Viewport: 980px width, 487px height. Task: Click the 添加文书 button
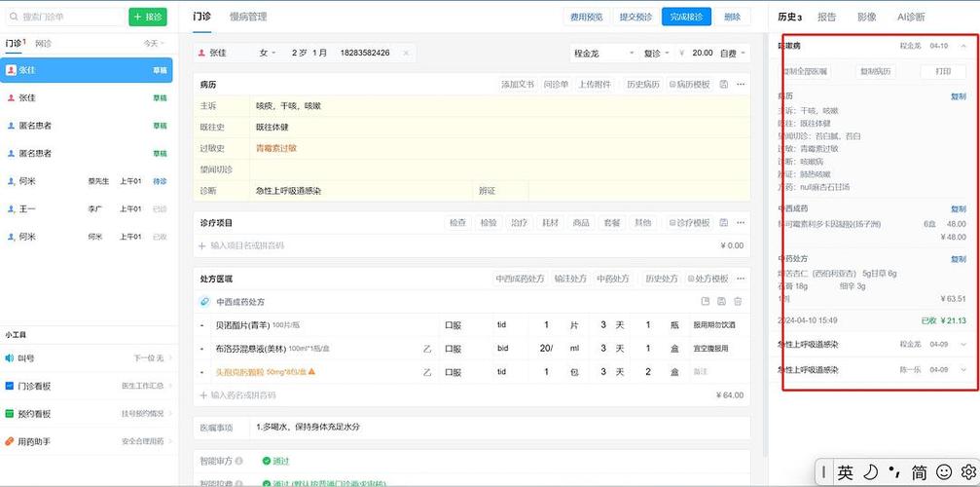[518, 84]
